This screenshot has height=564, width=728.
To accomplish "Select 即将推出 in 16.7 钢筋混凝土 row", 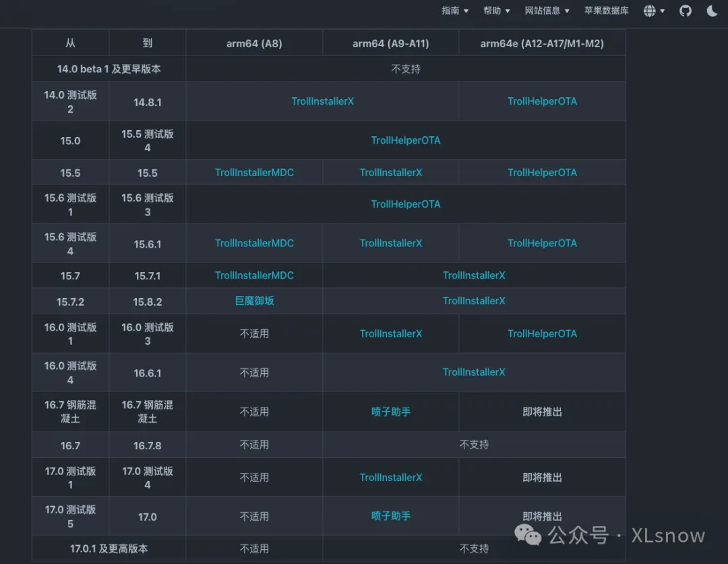I will click(542, 412).
